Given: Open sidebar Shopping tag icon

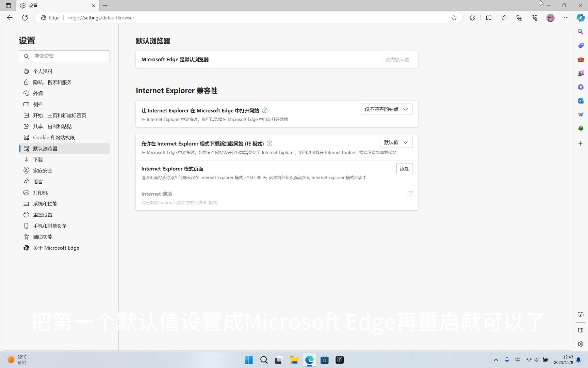Looking at the screenshot, I should [581, 46].
